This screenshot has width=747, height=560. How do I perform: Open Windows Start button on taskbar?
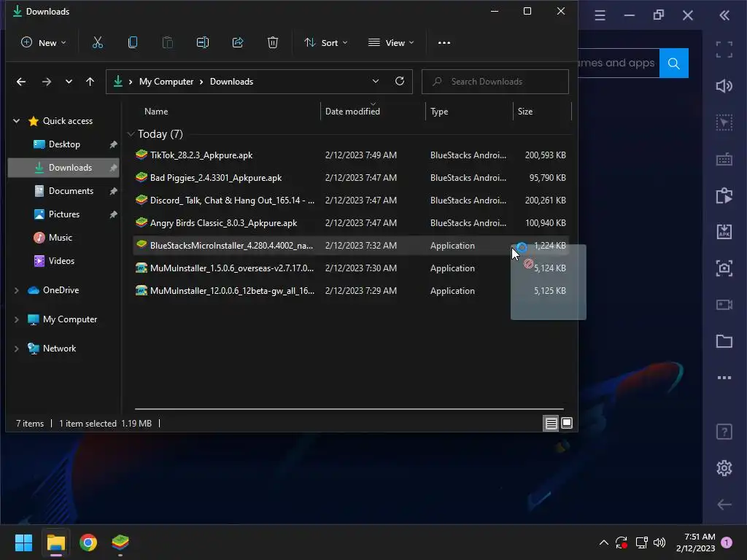click(x=23, y=542)
